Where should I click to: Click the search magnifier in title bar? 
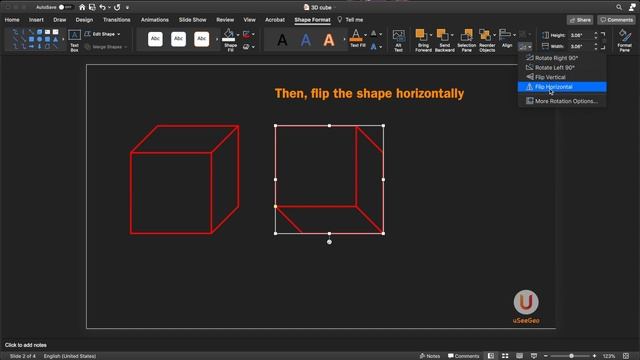click(619, 7)
